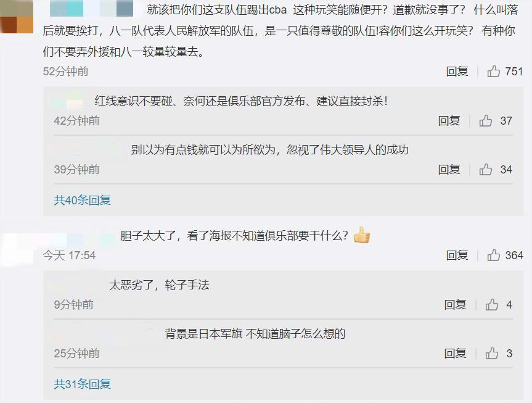The height and width of the screenshot is (403, 532).
Task: Reply to the comment posted 今天 17:54
Action: (x=457, y=255)
